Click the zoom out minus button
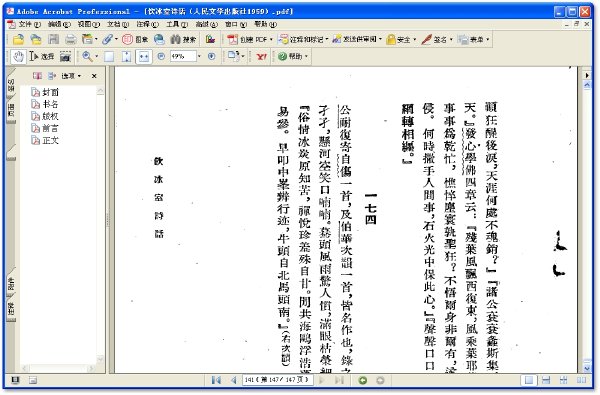Image resolution: width=600 pixels, height=395 pixels. tap(161, 56)
